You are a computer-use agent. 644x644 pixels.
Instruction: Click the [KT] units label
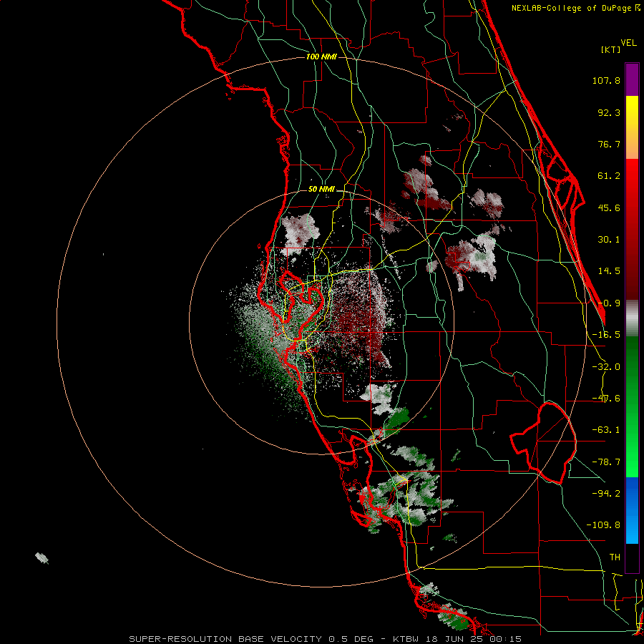[610, 49]
